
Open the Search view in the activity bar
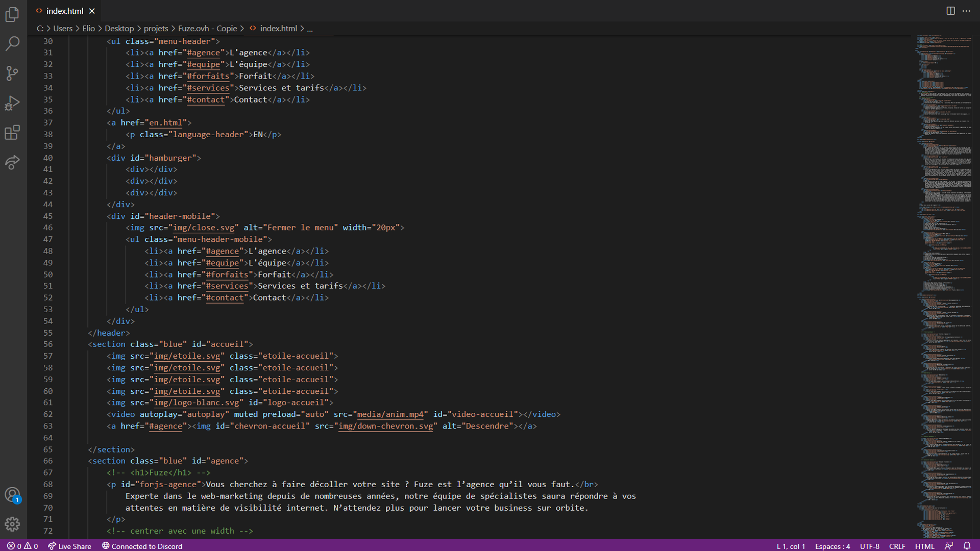click(12, 43)
